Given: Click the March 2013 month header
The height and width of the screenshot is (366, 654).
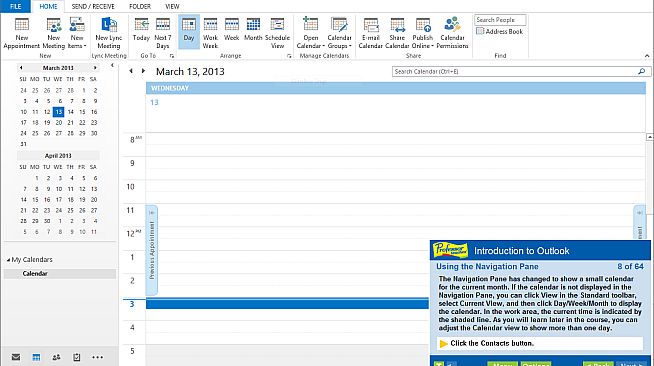Looking at the screenshot, I should 58,68.
